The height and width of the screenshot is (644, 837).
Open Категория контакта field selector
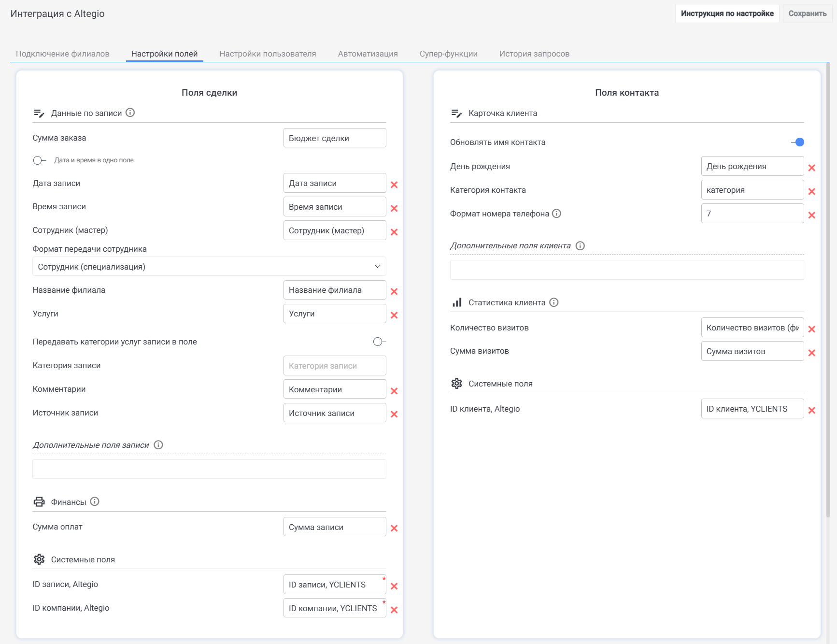tap(752, 190)
